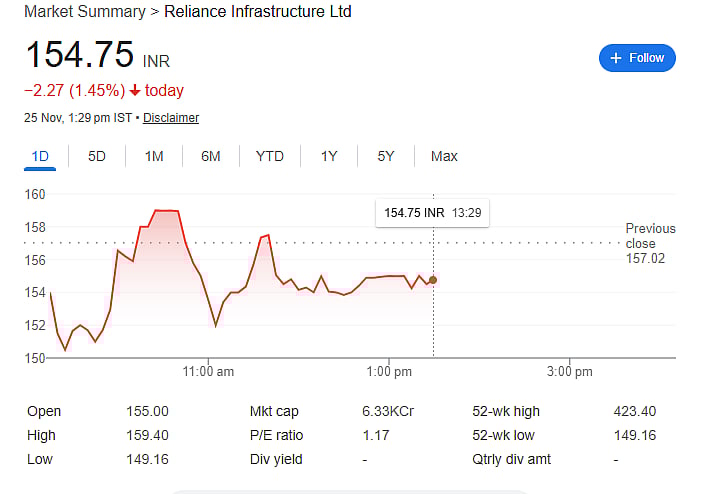Show the 6M chart range

point(210,156)
